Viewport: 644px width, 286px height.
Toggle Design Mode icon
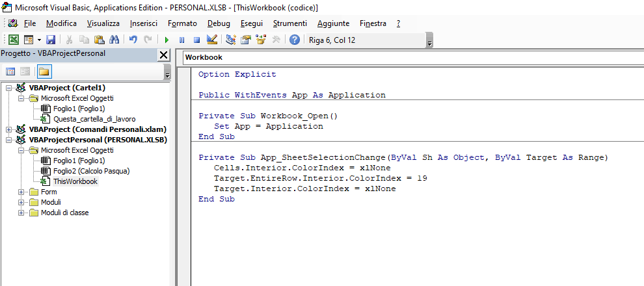pyautogui.click(x=212, y=40)
